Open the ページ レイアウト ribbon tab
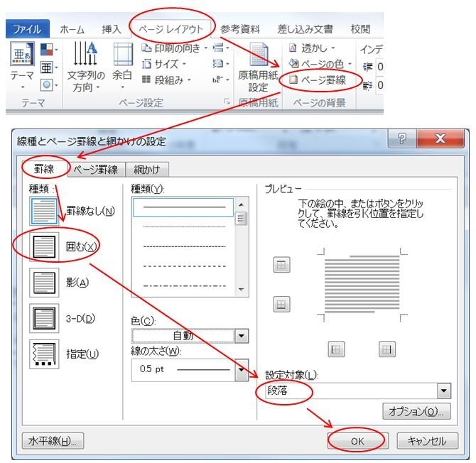This screenshot has width=476, height=463. [x=172, y=29]
